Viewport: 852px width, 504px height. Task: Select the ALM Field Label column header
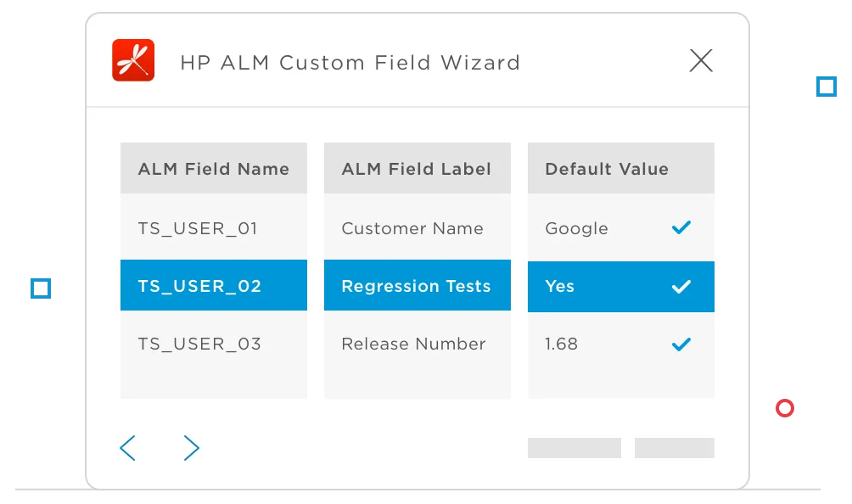coord(417,169)
